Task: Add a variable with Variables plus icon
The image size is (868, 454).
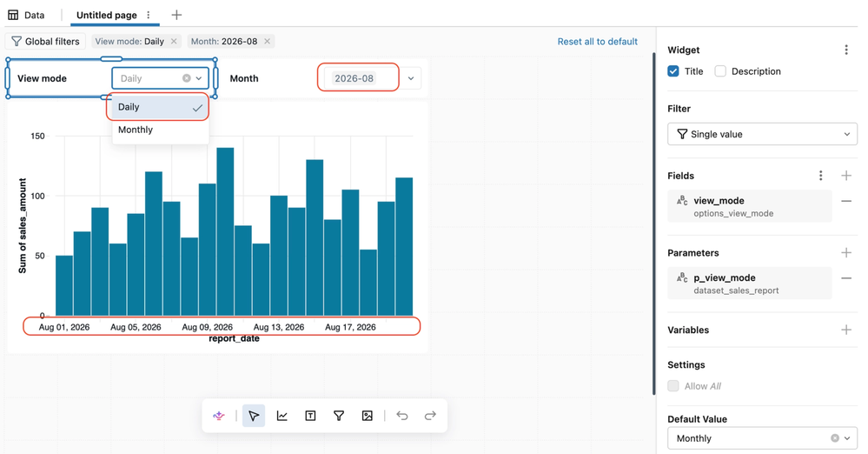Action: (x=846, y=330)
